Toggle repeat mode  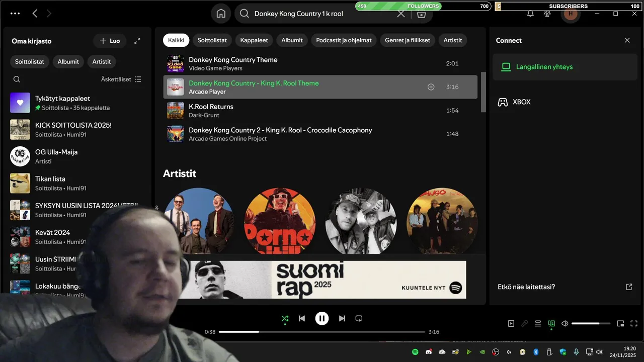pos(359,318)
